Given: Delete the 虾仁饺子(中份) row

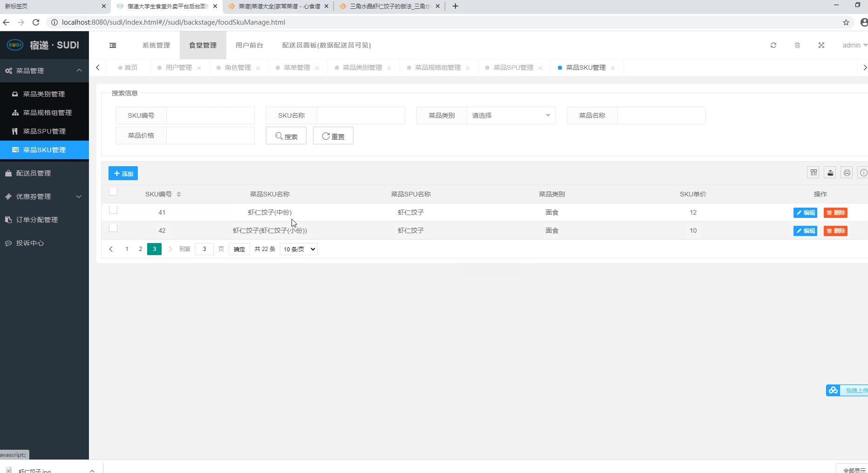Looking at the screenshot, I should point(835,213).
